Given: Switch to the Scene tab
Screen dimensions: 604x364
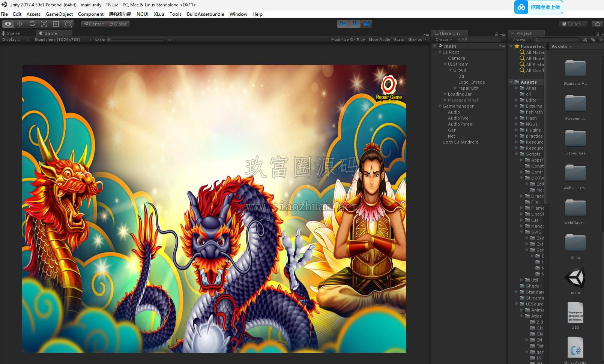Looking at the screenshot, I should [x=11, y=33].
